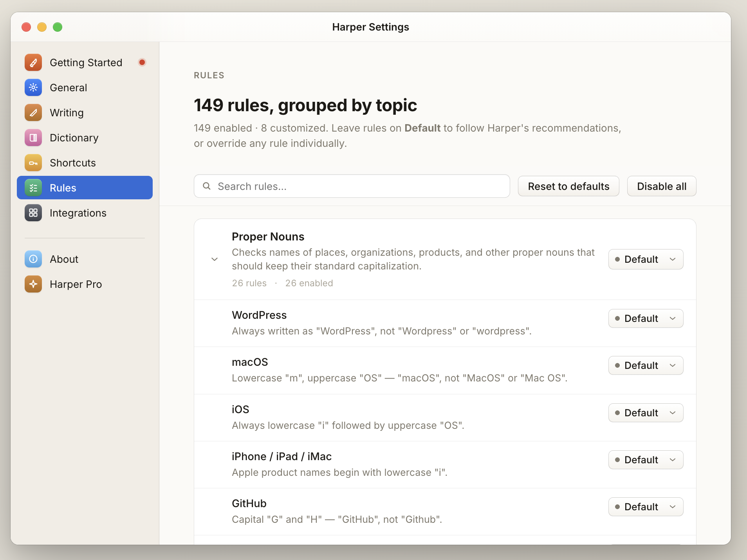Open the Writing settings page
The height and width of the screenshot is (560, 747).
(x=85, y=113)
